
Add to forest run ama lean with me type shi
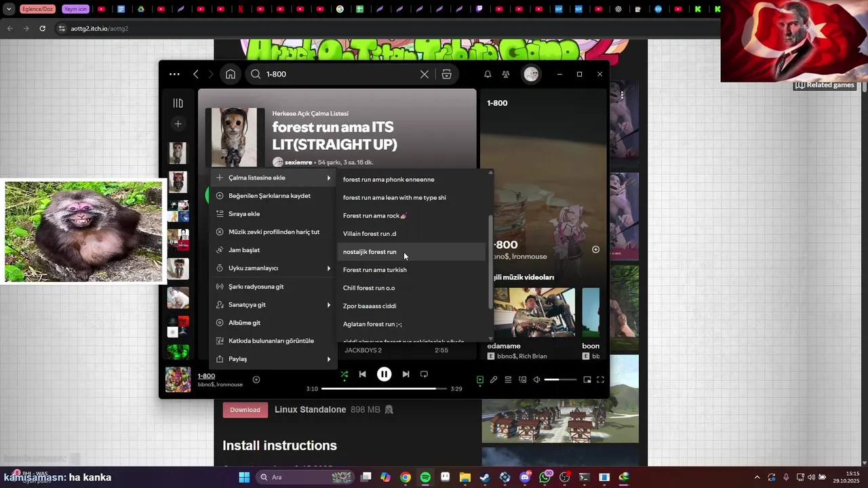click(412, 198)
